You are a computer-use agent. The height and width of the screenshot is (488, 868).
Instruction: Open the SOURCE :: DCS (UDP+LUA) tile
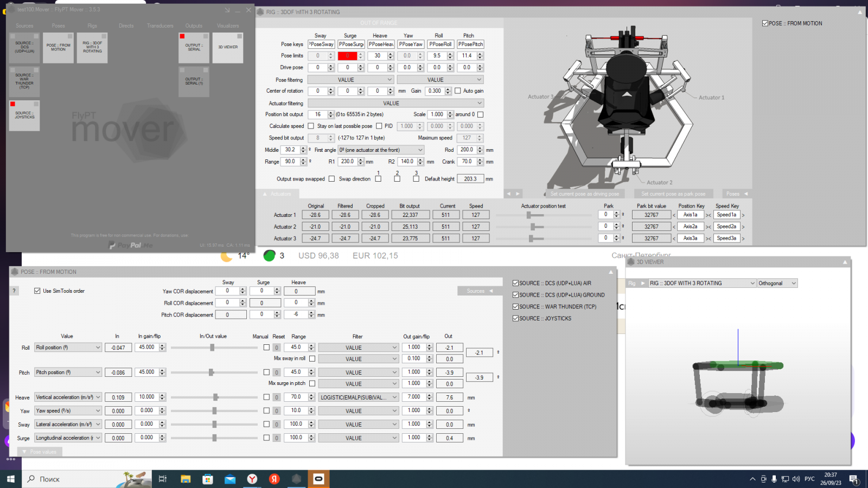[24, 48]
